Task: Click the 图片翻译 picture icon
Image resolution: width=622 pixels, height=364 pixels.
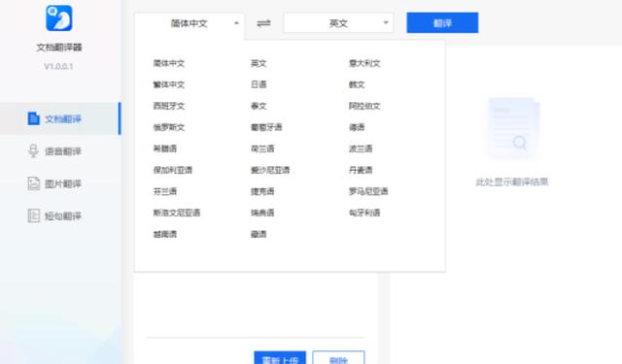Action: 34,183
